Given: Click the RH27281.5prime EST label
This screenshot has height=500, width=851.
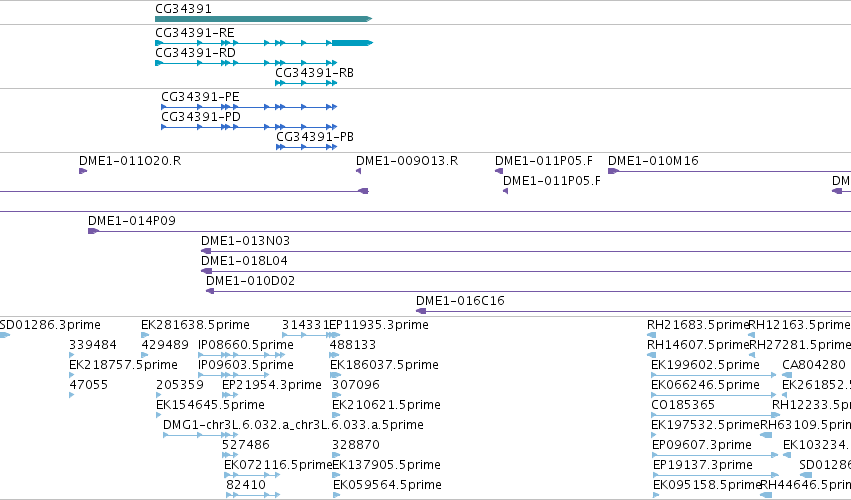Looking at the screenshot, I should tap(800, 345).
